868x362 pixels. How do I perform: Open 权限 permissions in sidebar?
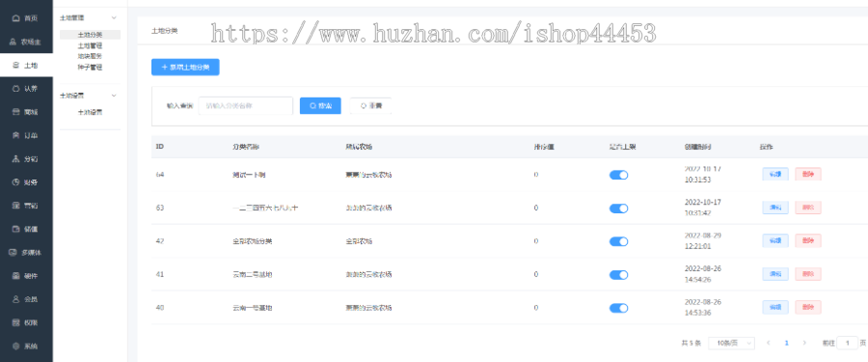click(26, 322)
